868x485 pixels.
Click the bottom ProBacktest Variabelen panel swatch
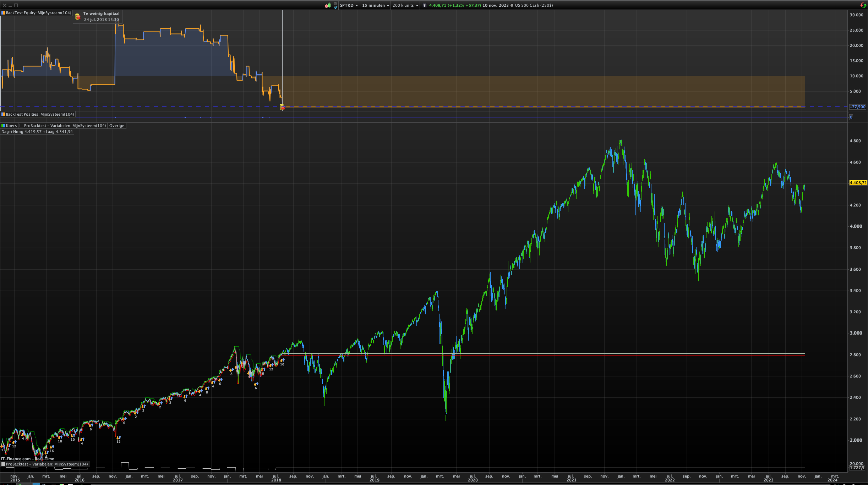[x=3, y=464]
